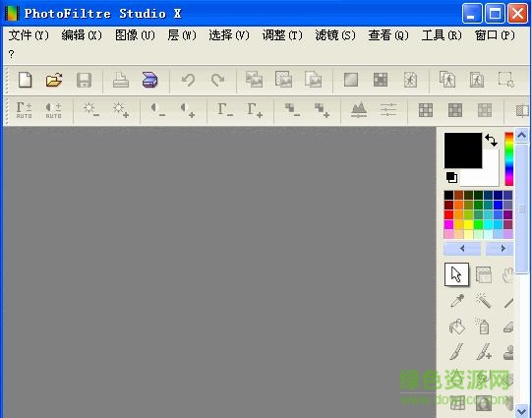Select the Advanced brush plus tool
The image size is (532, 418).
484,352
